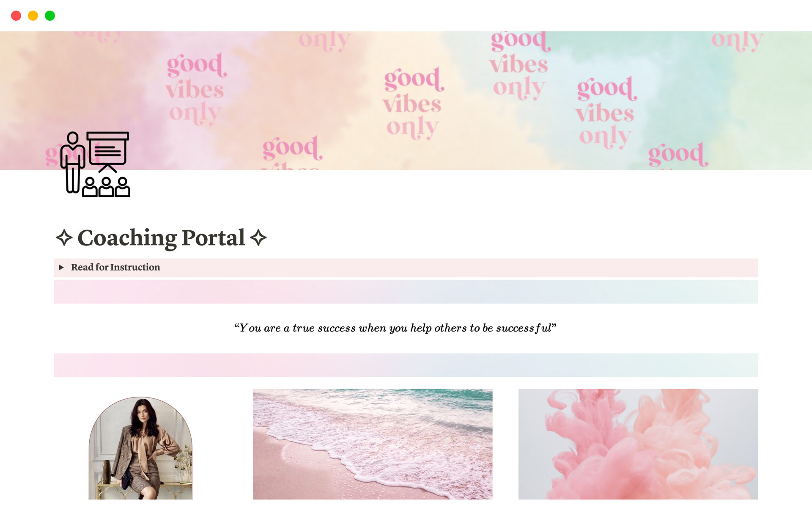Viewport: 812px width, 508px height.
Task: Open the pink beach waves image
Action: coord(373,444)
